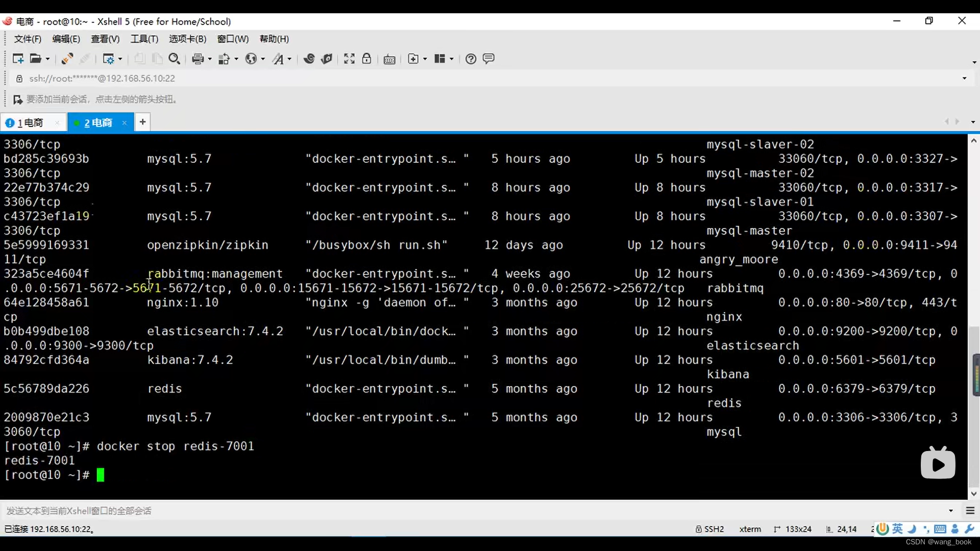980x551 pixels.
Task: Expand the address bar history dropdown
Action: (x=964, y=79)
